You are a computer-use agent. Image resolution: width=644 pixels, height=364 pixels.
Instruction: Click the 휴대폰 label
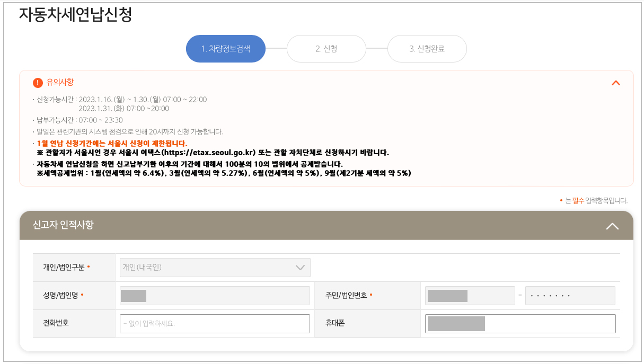(335, 323)
